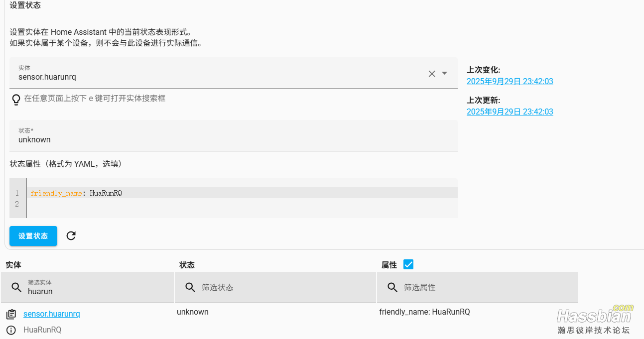Click the search icon in 筛选状态 filter

click(190, 288)
